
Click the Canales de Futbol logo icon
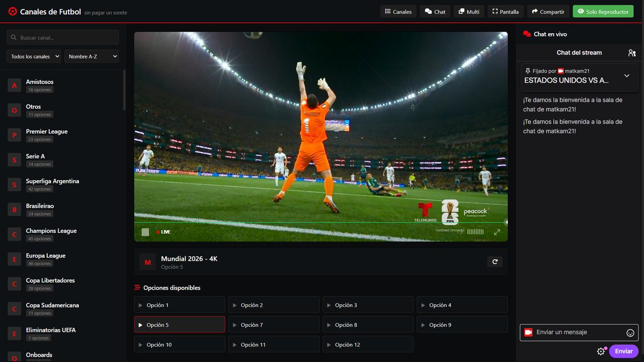(x=12, y=11)
